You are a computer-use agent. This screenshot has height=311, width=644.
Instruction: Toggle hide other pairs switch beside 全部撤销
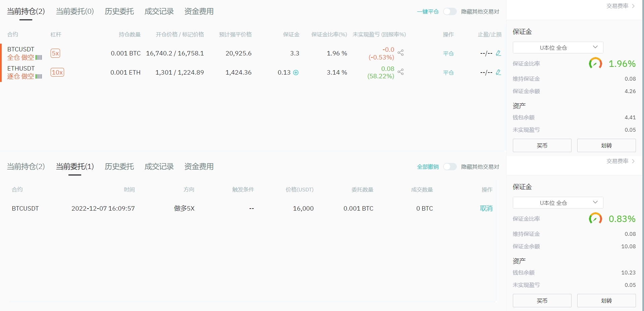[450, 167]
